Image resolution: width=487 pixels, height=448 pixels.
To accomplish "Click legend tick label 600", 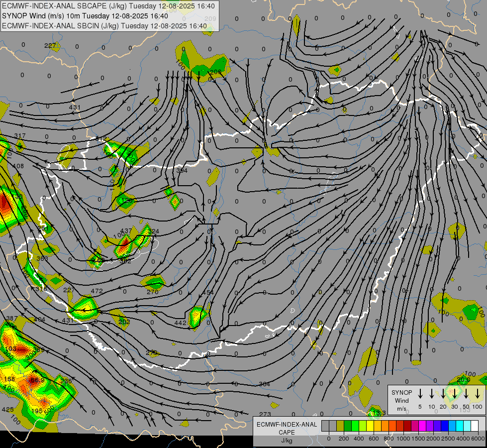I will (x=374, y=439).
